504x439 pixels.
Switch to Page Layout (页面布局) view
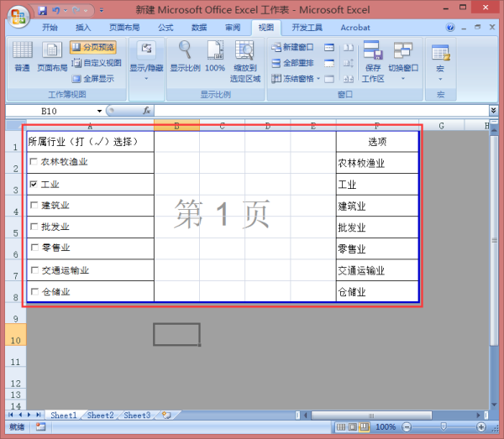52,56
